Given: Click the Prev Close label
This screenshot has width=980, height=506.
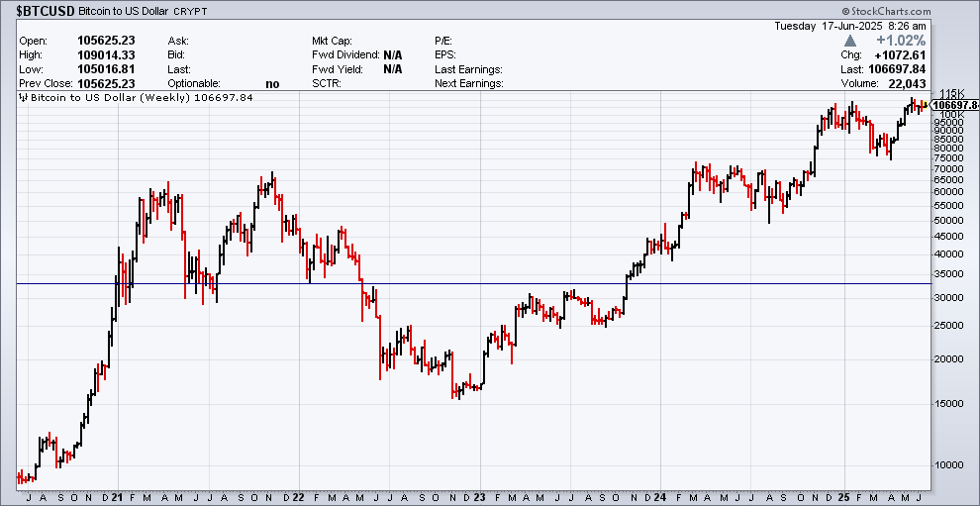Looking at the screenshot, I should 47,84.
